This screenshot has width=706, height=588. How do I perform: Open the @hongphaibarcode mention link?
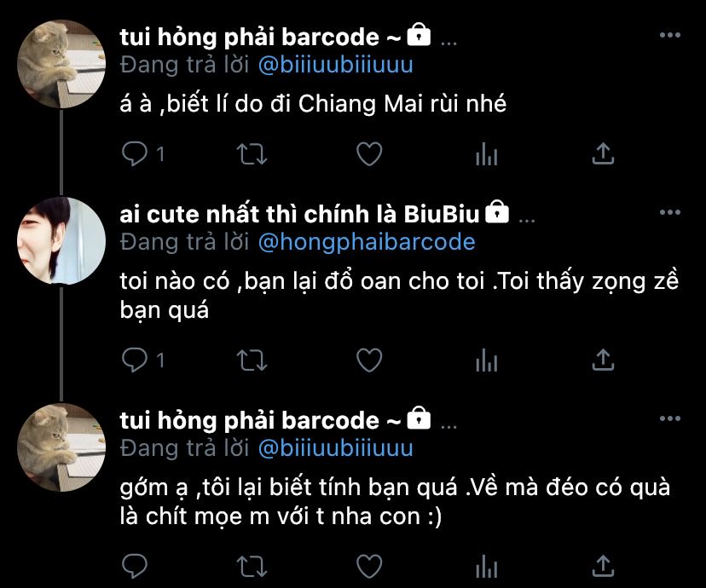367,242
